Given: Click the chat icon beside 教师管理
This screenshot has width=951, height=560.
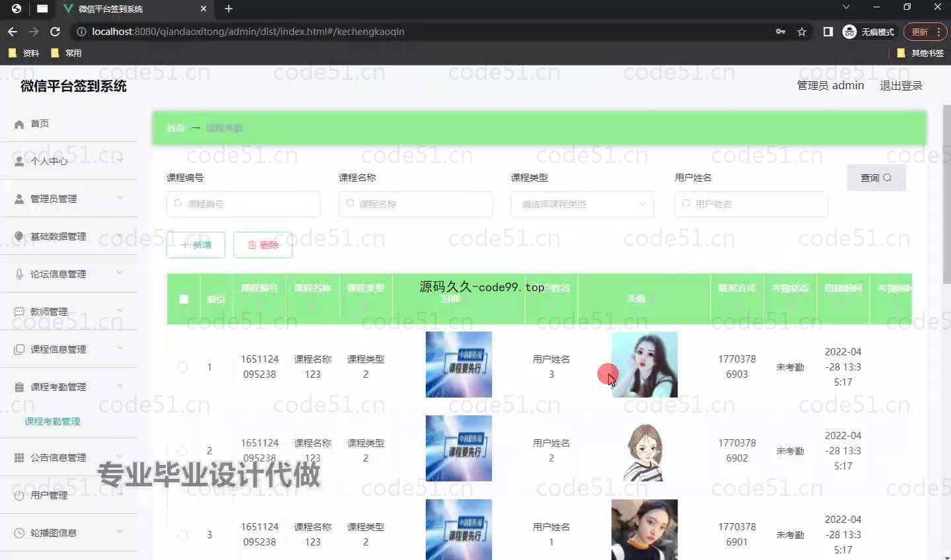Looking at the screenshot, I should point(19,312).
